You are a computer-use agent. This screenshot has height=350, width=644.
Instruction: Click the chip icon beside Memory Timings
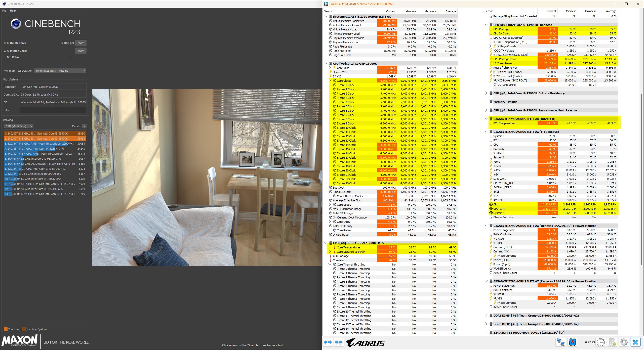(x=491, y=102)
